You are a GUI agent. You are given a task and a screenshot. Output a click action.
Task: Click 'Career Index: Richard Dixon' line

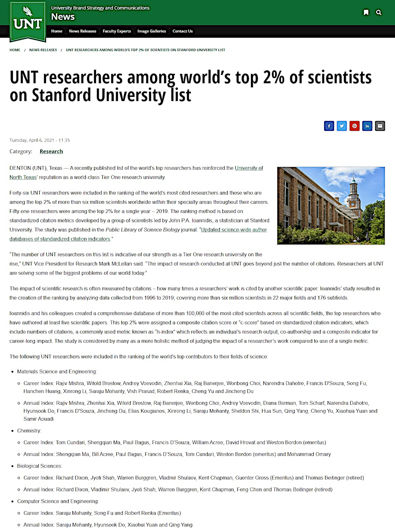click(194, 478)
